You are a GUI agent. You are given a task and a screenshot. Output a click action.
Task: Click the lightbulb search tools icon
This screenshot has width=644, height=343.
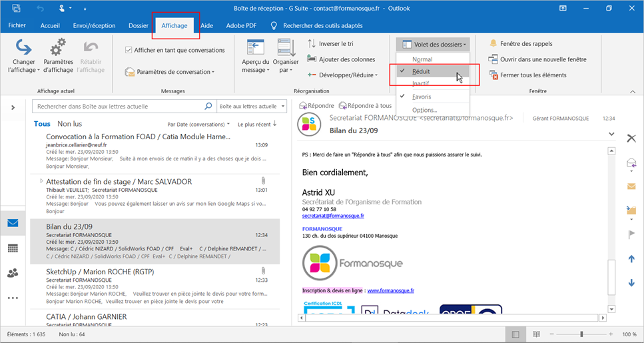[x=274, y=25]
